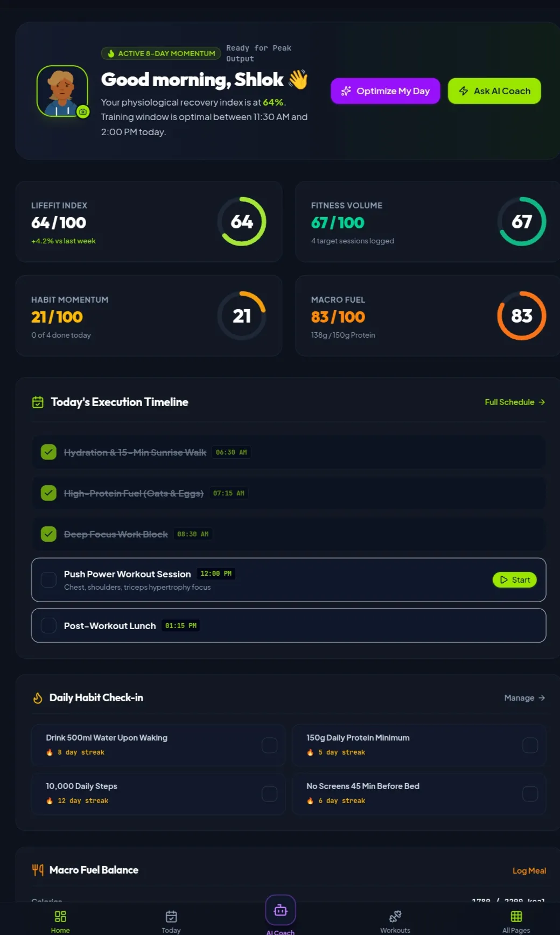This screenshot has width=560, height=935.
Task: Click the +4.2% vs last week text
Action: tap(64, 241)
